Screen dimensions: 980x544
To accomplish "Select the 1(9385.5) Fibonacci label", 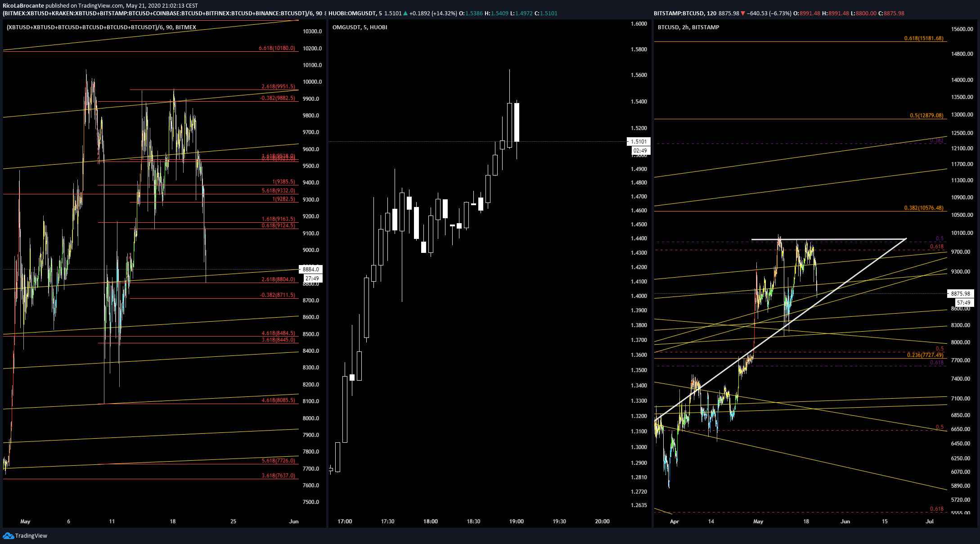I will (283, 182).
